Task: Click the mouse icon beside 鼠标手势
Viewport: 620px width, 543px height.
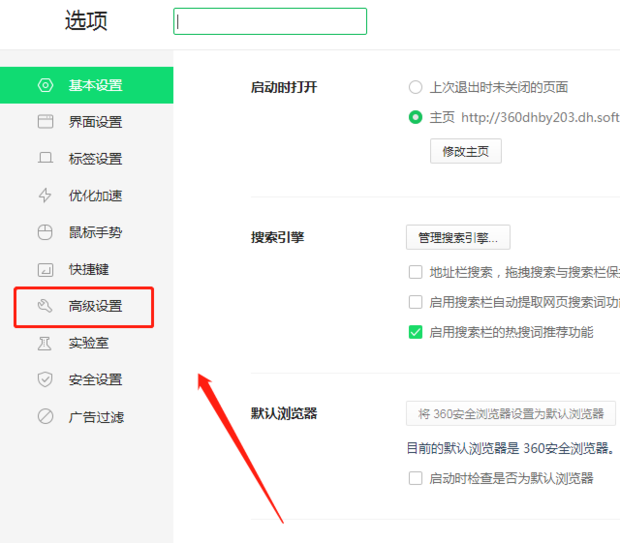Action: (x=45, y=233)
